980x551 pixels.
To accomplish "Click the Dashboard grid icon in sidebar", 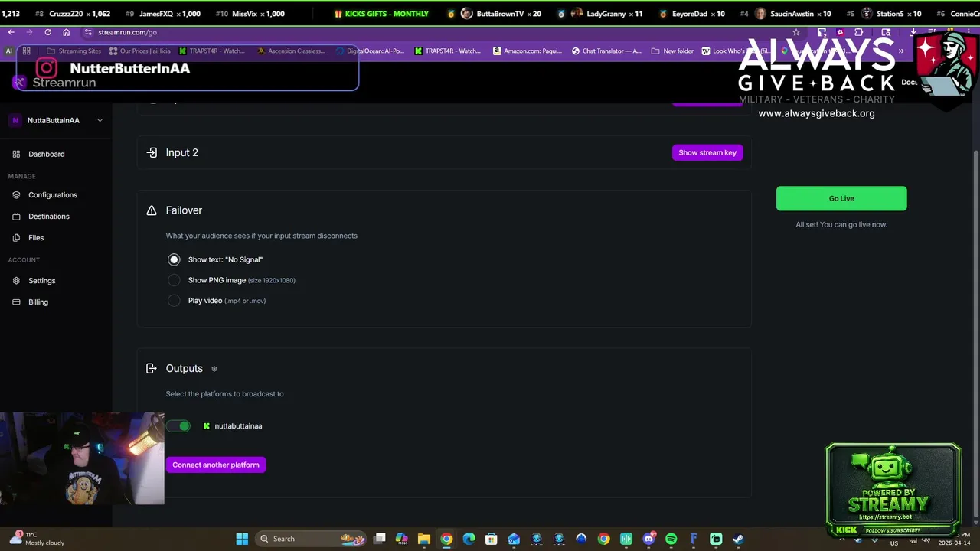I will (x=16, y=154).
